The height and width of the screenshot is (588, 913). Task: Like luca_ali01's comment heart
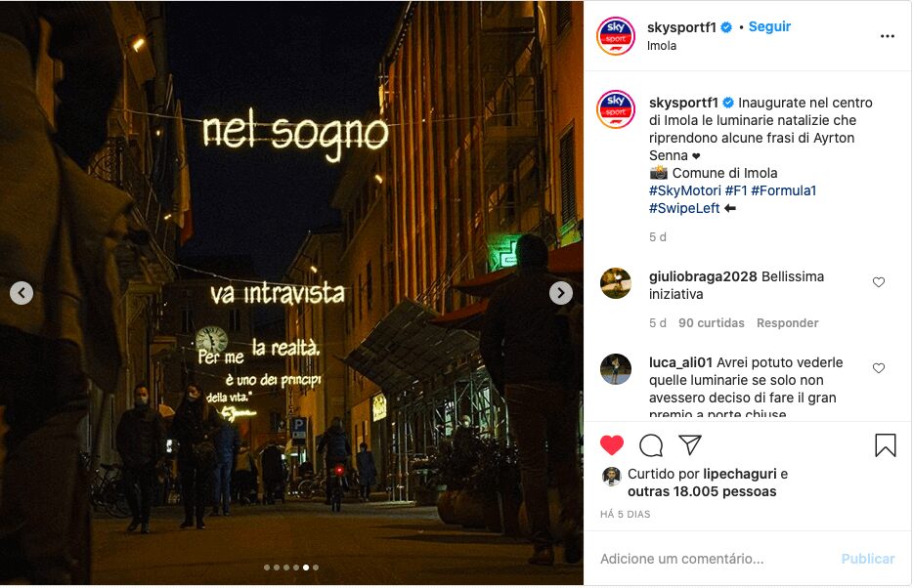pos(879,368)
